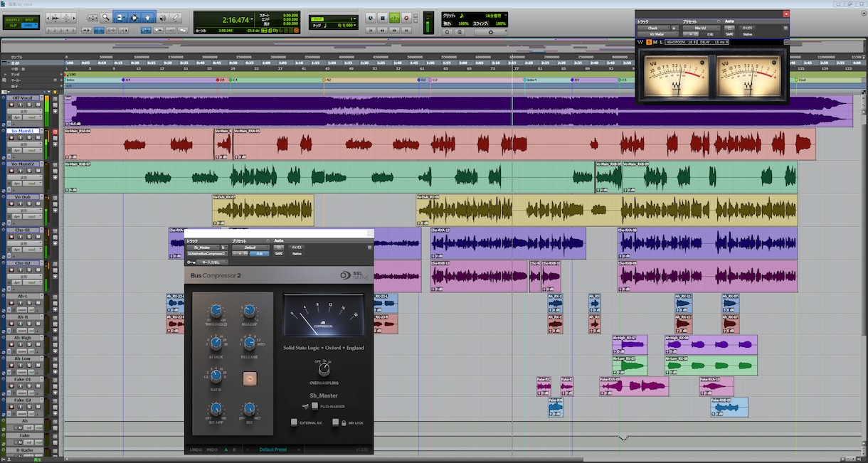Toggle PLUG-IN MIXER button in Bus Compressor

click(314, 406)
